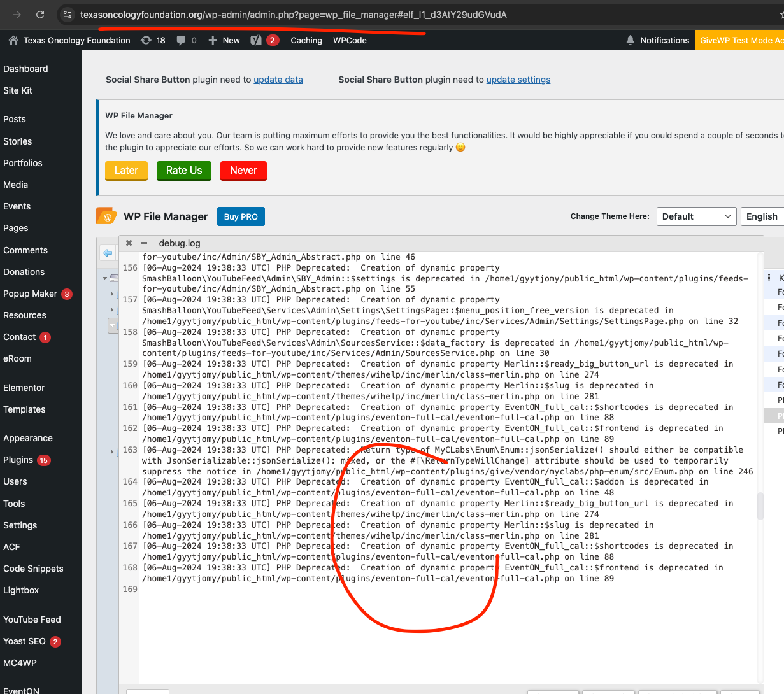Open the Plugins menu item

18,460
